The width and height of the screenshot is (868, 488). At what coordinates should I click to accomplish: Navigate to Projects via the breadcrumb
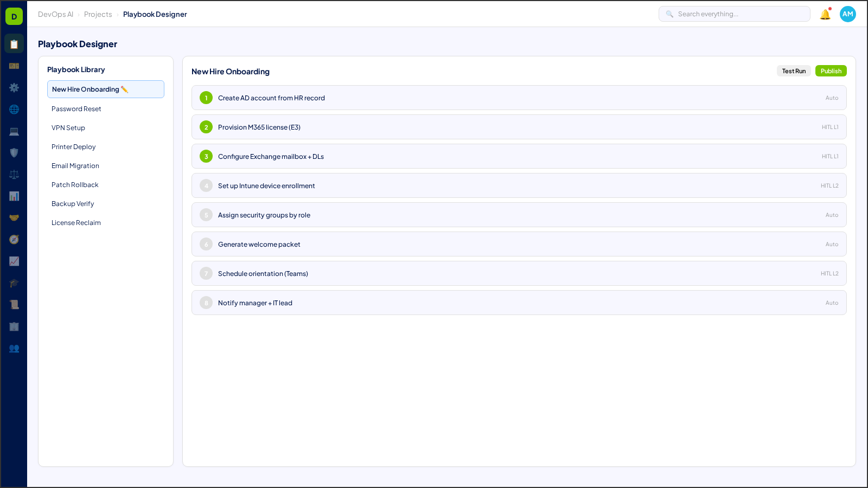coord(98,14)
